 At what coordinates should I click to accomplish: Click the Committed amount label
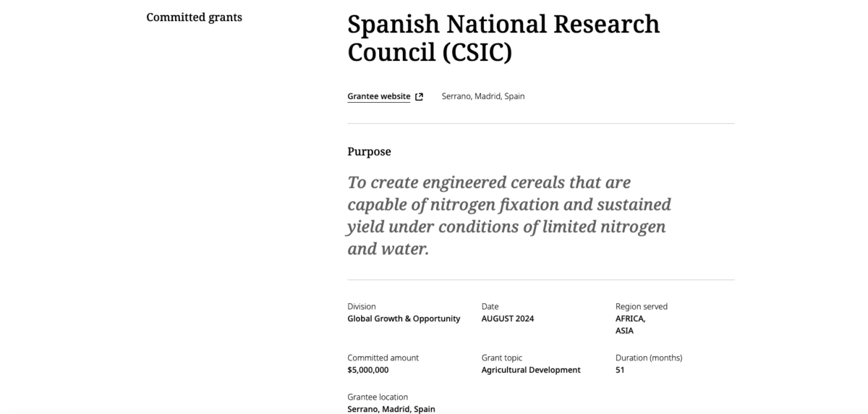(x=383, y=358)
